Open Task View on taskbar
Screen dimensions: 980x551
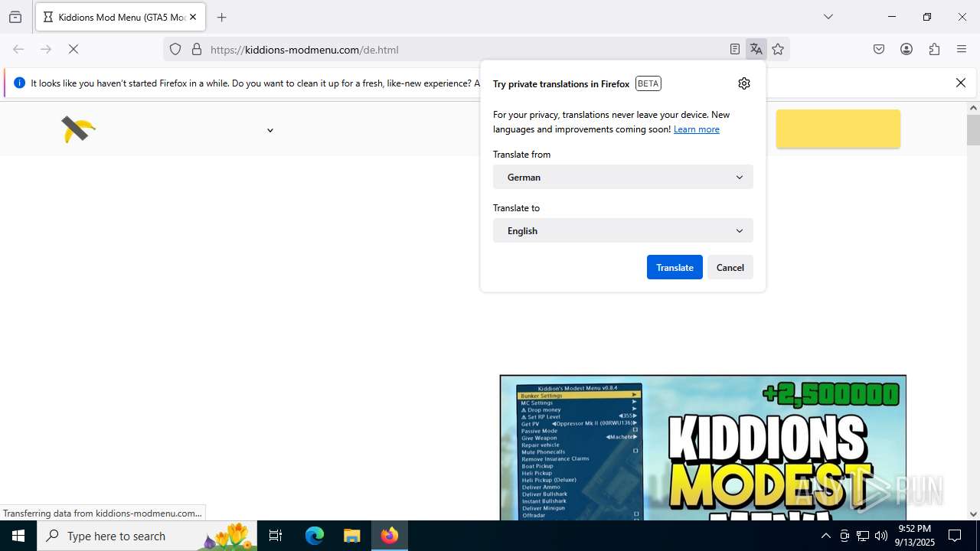(x=276, y=536)
